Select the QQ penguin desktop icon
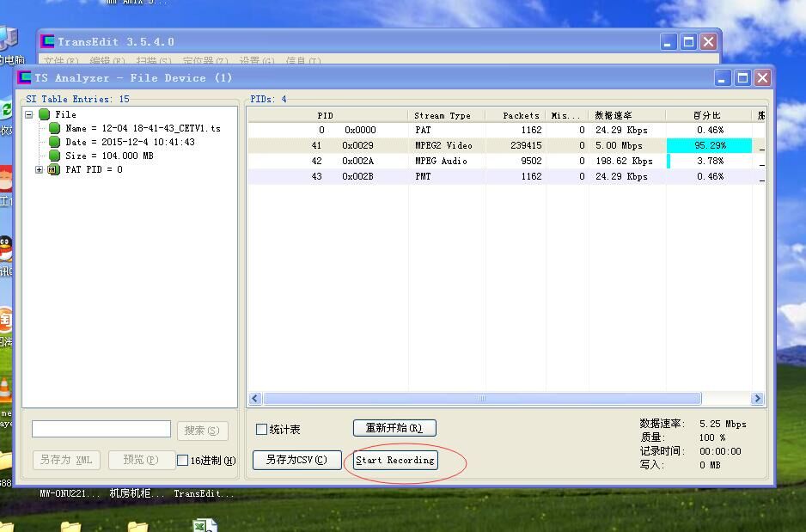Screen dimensions: 806x532 click(x=5, y=249)
